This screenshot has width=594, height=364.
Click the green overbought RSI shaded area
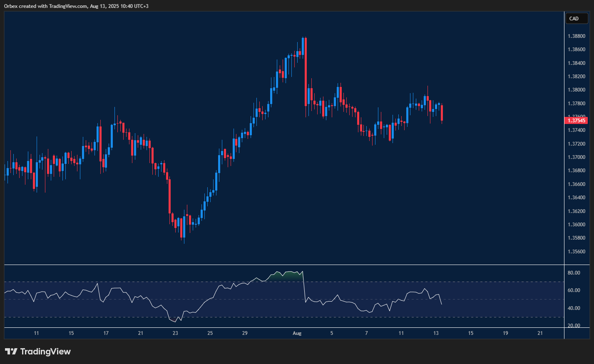pos(287,275)
